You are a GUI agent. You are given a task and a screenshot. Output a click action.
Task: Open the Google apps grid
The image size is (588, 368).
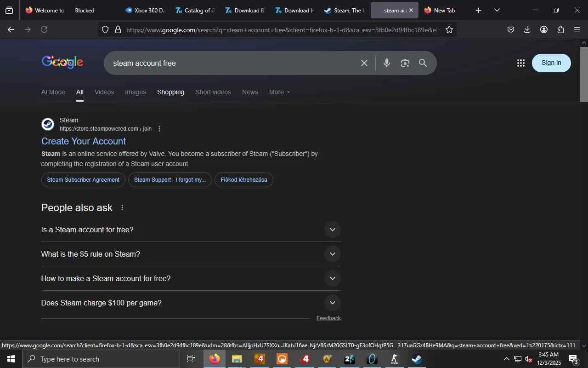click(520, 63)
